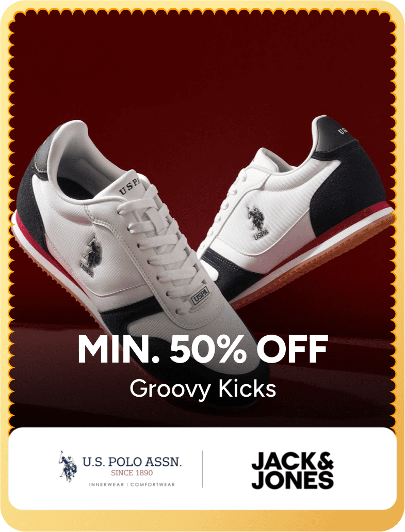Click the USPA heel print on right shoe
The height and width of the screenshot is (532, 405).
click(x=343, y=131)
